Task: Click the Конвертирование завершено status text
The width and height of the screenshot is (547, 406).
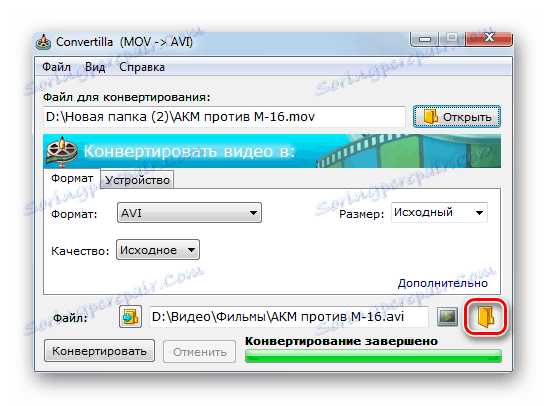Action: (x=341, y=341)
